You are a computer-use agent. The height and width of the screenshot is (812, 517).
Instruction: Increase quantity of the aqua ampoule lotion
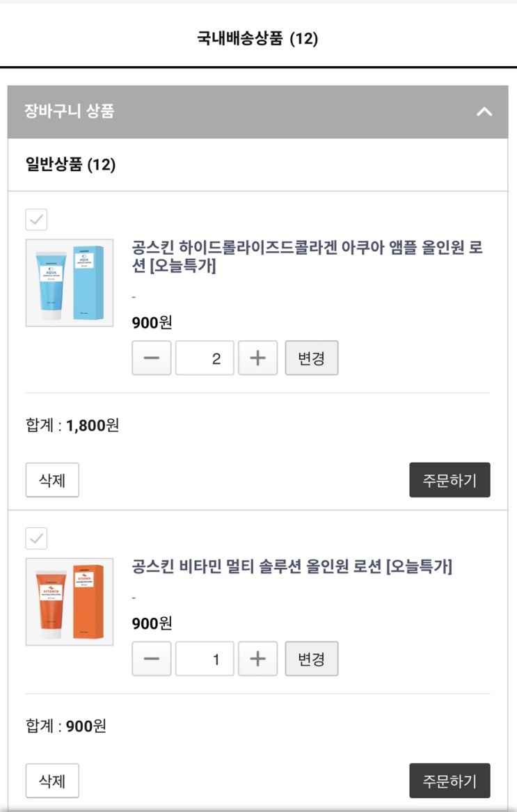257,358
